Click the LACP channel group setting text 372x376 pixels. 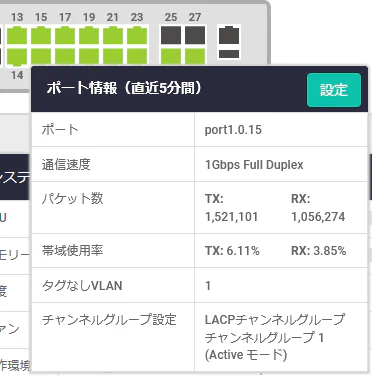point(275,337)
